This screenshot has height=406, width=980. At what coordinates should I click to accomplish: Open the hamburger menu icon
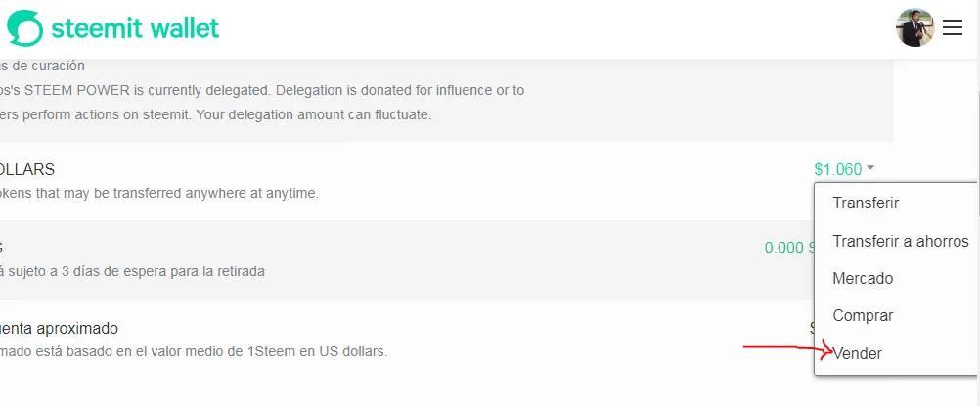coord(953,28)
